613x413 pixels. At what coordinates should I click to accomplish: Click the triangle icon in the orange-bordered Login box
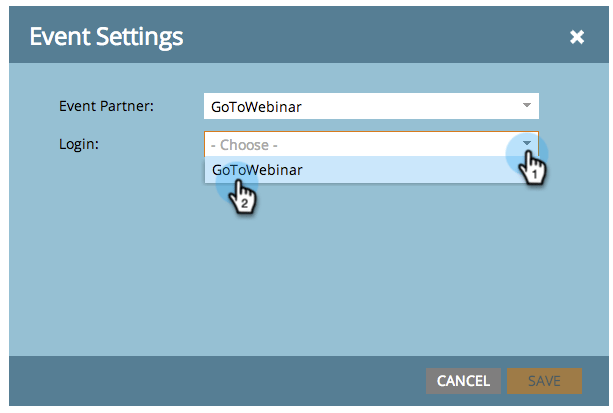[527, 143]
